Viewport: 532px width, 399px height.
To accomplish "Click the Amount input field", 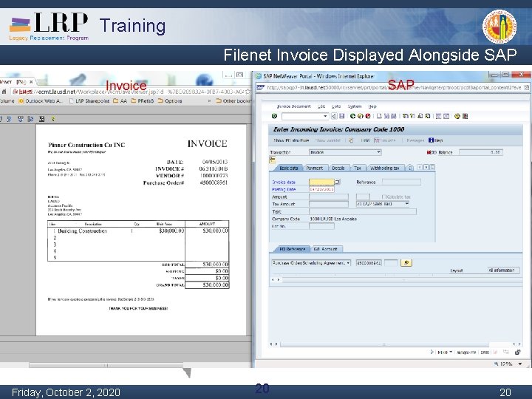I will click(x=328, y=197).
